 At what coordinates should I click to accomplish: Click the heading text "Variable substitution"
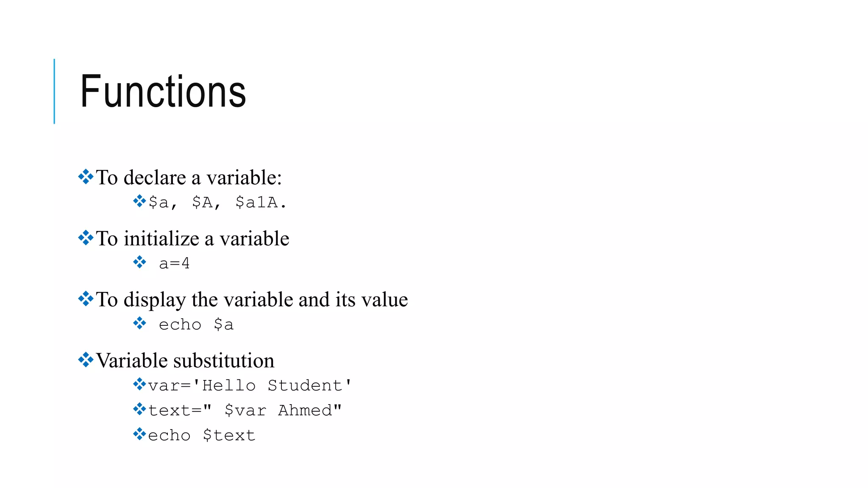(185, 360)
